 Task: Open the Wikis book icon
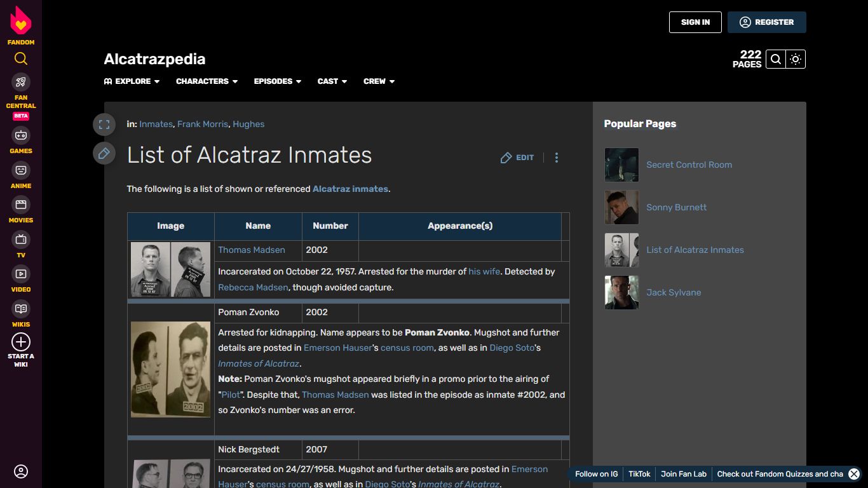pos(21,309)
